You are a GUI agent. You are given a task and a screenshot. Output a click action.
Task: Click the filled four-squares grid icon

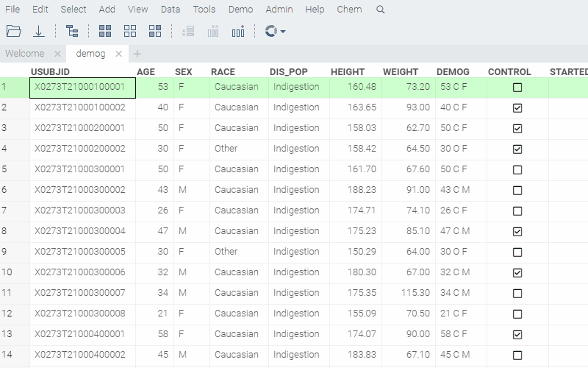click(105, 31)
